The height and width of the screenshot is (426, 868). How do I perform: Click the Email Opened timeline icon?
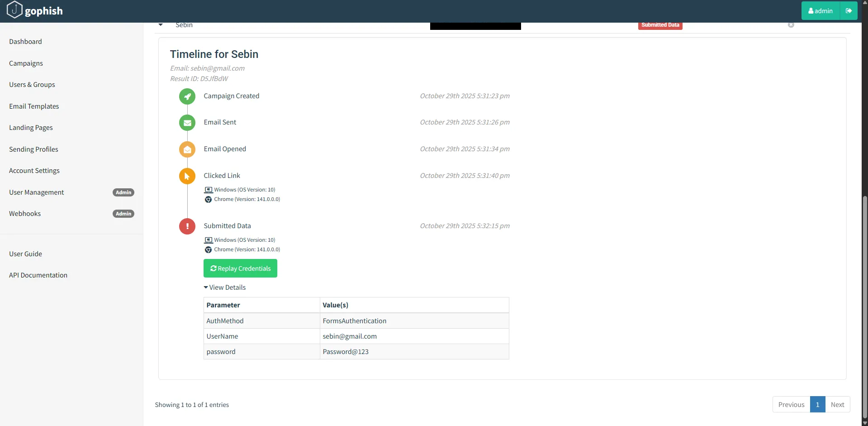click(x=187, y=149)
